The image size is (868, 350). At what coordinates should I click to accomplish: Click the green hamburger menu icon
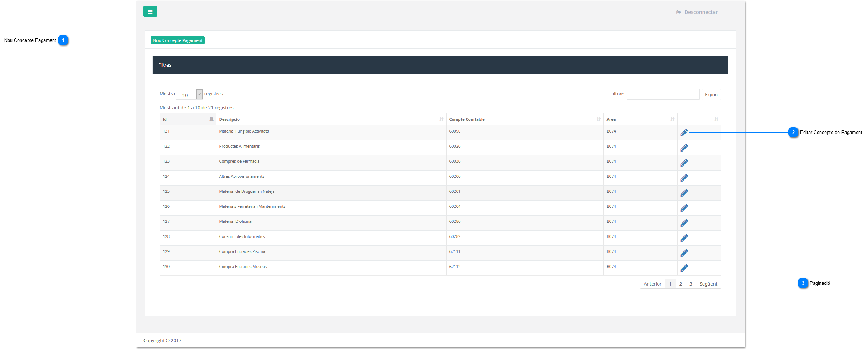(x=150, y=12)
